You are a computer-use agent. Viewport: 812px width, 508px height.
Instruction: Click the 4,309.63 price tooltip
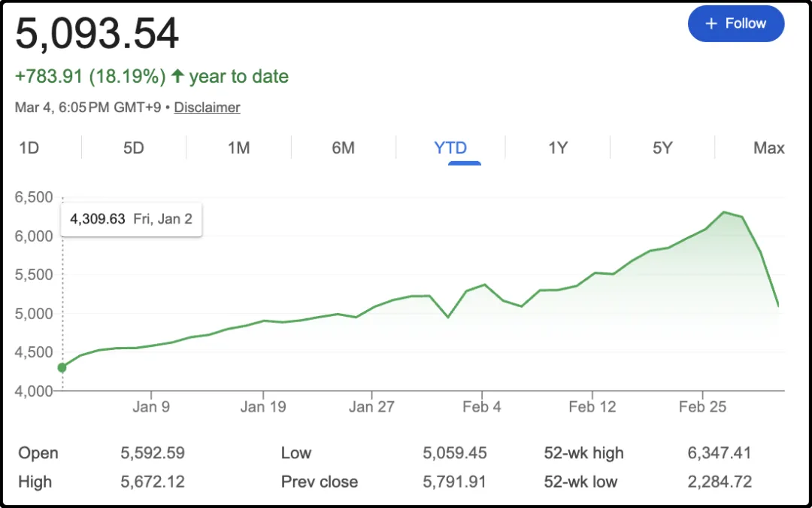click(x=131, y=220)
